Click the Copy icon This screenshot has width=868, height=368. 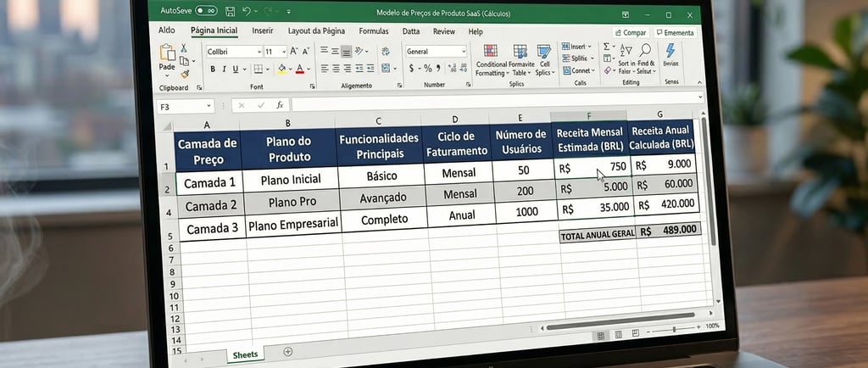click(184, 61)
